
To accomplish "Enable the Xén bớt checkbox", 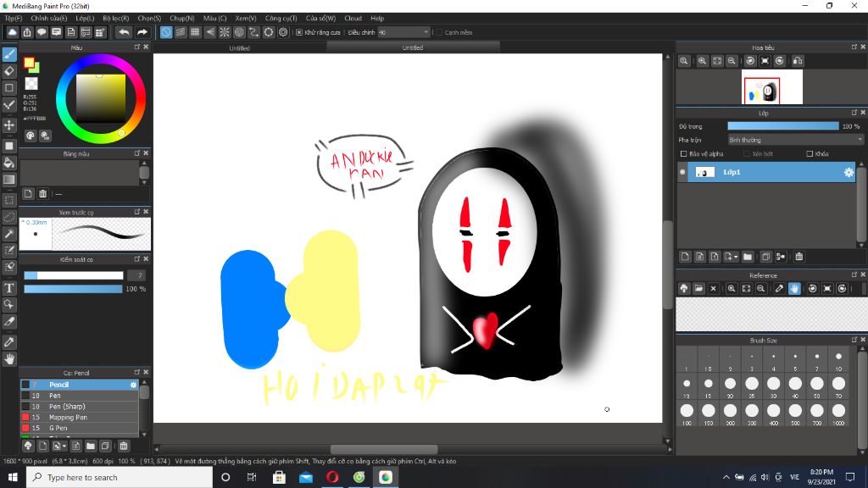I will coord(747,154).
